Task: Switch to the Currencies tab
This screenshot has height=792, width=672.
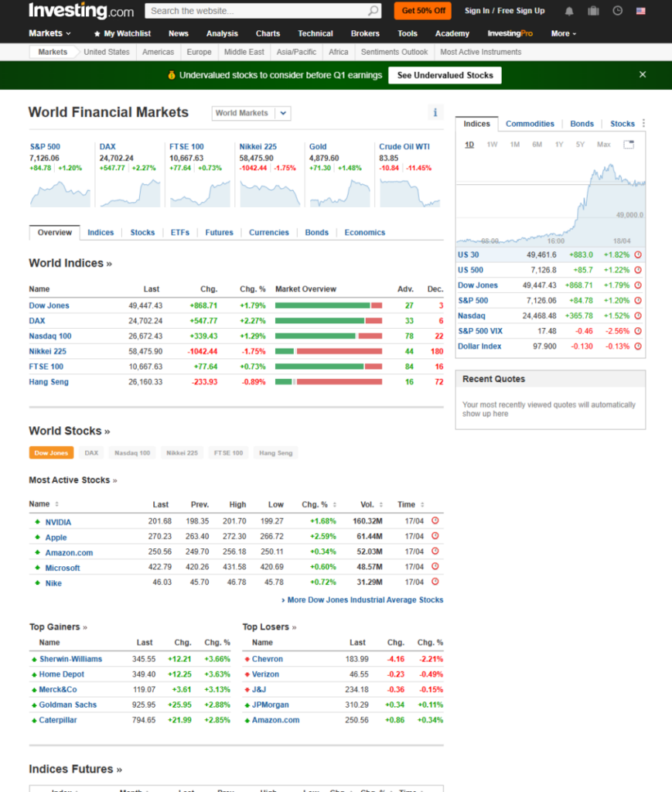Action: [x=268, y=232]
